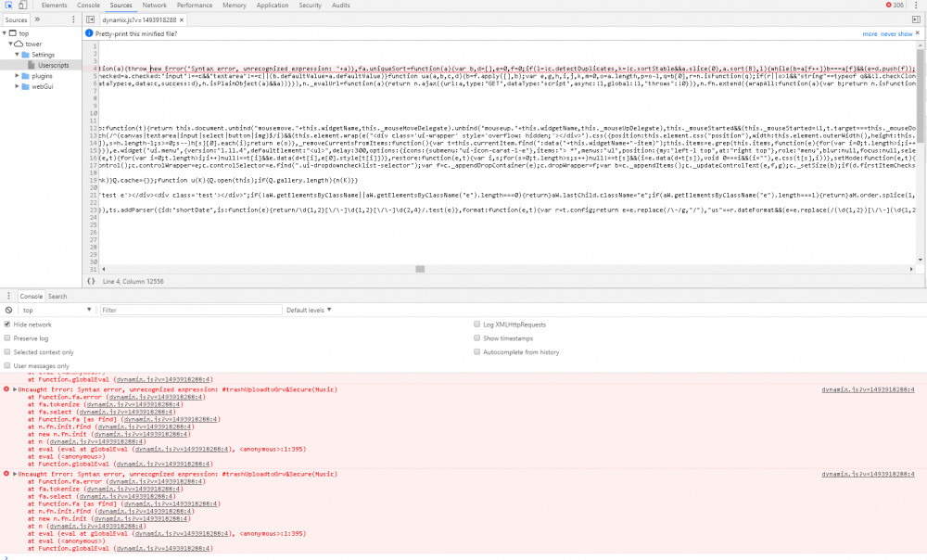
Task: Expand the last Uncaught Error message
Action: coord(15,474)
